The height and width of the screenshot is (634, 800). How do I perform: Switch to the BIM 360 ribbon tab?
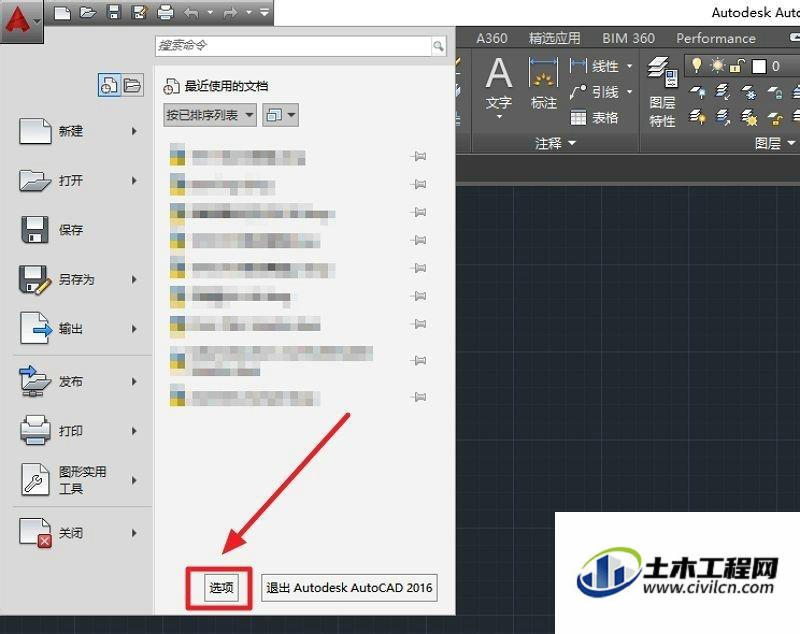click(x=628, y=38)
